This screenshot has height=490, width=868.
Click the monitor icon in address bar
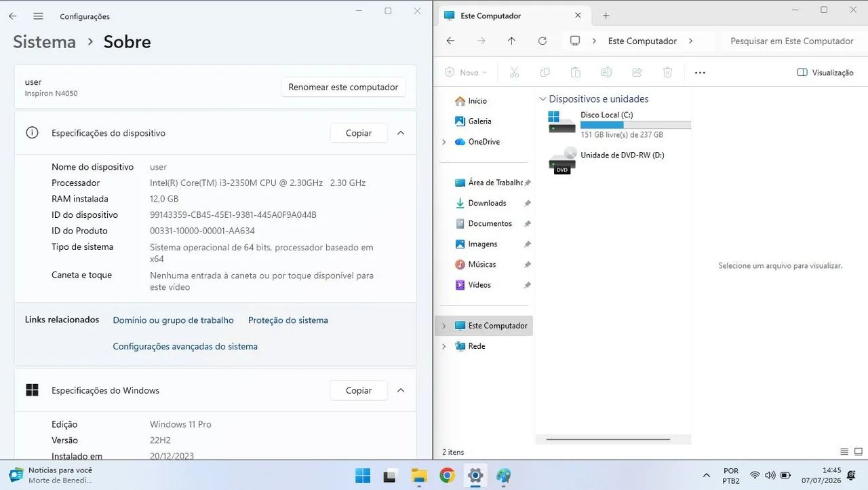(575, 41)
